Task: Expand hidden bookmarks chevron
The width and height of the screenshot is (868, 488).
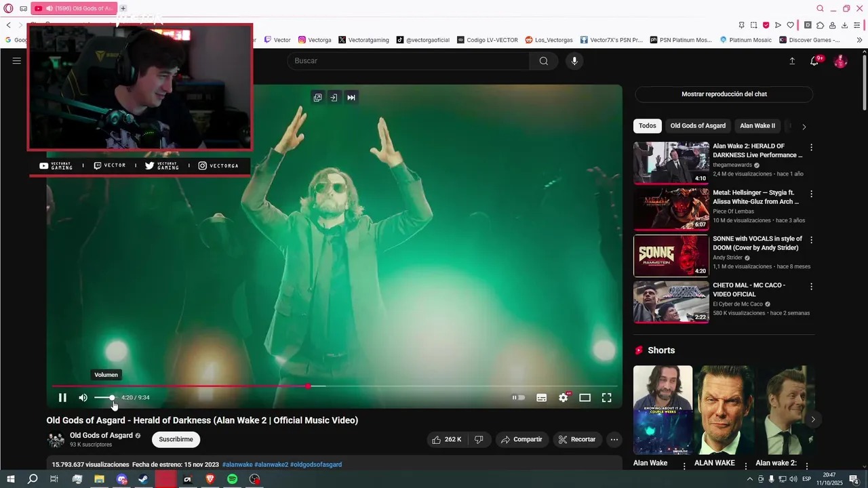Action: click(x=859, y=40)
